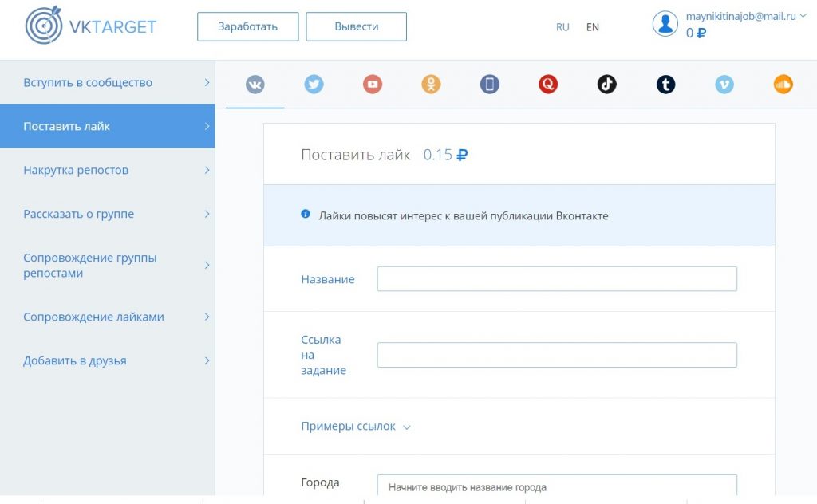Open Сопровождение лайками menu item
The height and width of the screenshot is (504, 817).
click(x=108, y=317)
